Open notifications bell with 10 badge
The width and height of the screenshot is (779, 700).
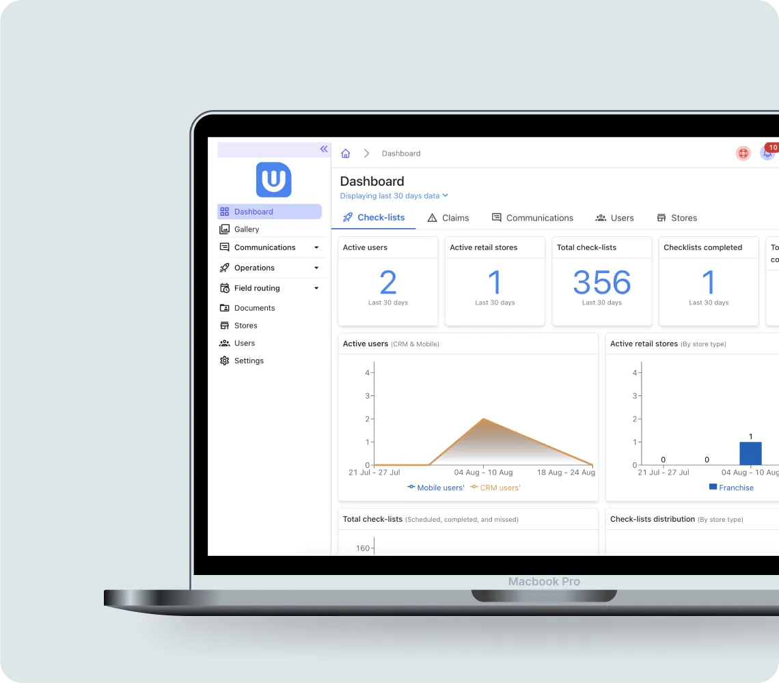(x=767, y=154)
